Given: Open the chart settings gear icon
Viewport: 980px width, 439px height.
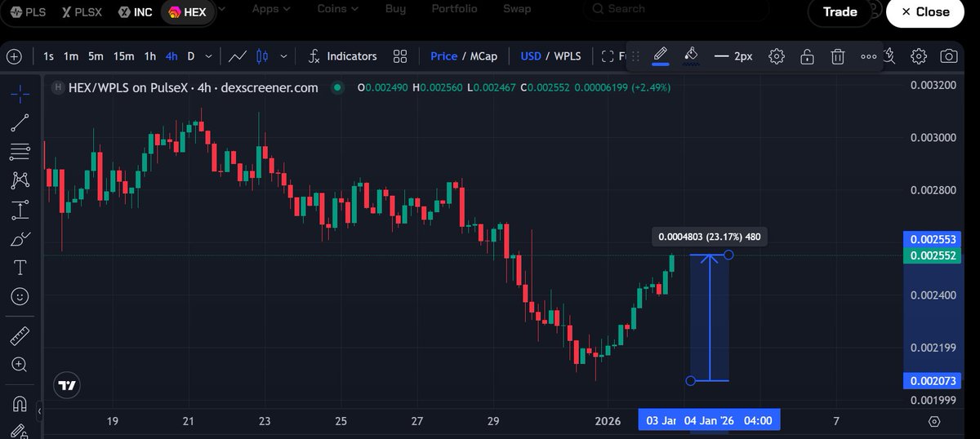Looking at the screenshot, I should (x=919, y=56).
